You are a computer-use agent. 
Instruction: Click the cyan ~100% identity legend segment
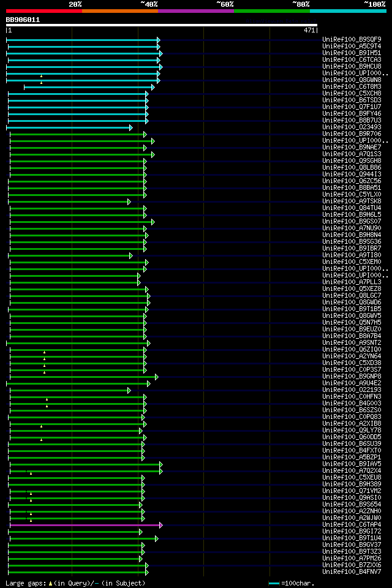(x=348, y=11)
